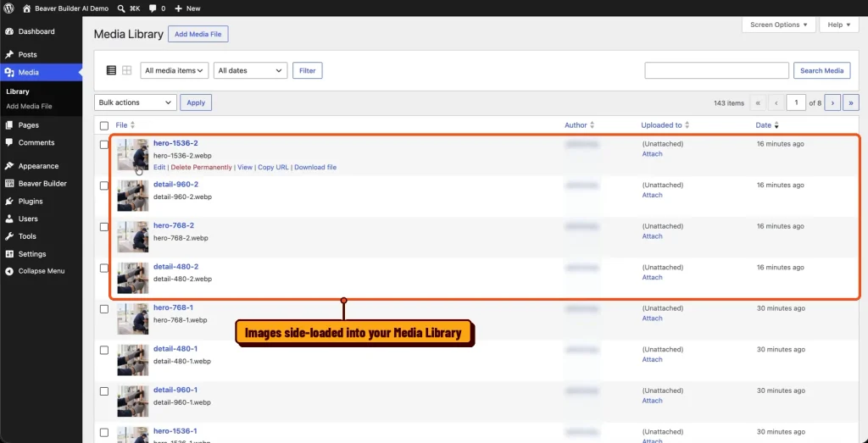This screenshot has width=868, height=443.
Task: Expand Screen Options panel
Action: [x=778, y=25]
